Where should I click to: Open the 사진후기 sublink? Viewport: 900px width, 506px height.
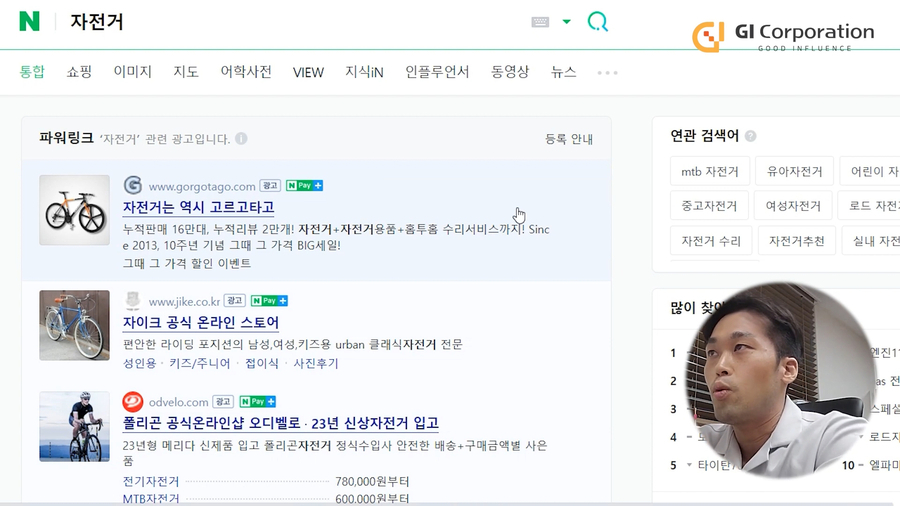pyautogui.click(x=316, y=364)
